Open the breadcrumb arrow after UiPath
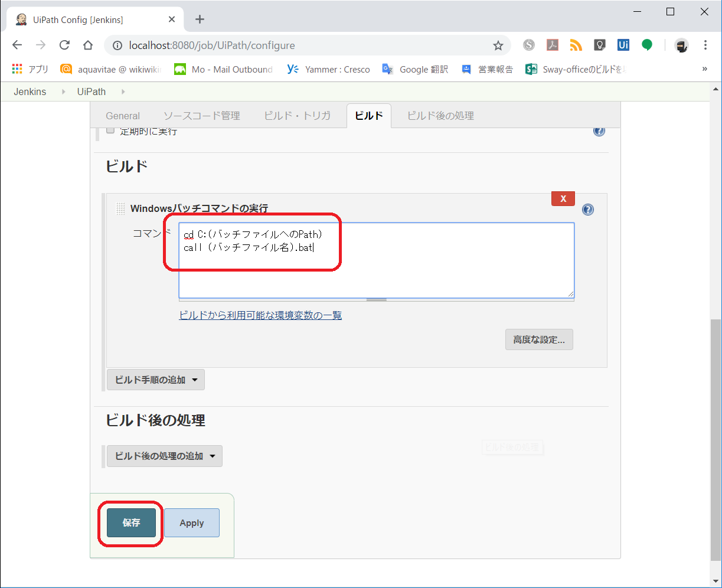Viewport: 722px width, 588px height. click(123, 92)
